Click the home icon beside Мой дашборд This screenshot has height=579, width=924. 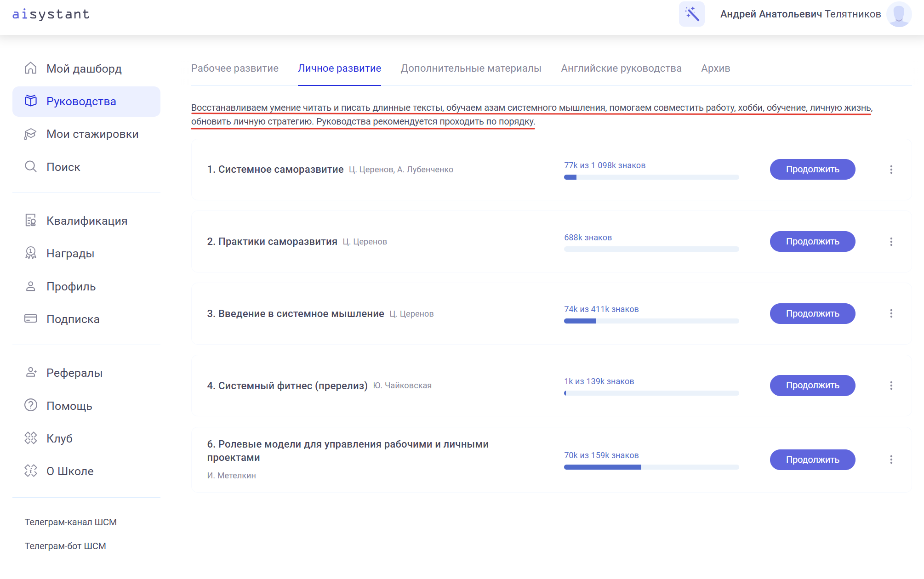[x=31, y=68]
